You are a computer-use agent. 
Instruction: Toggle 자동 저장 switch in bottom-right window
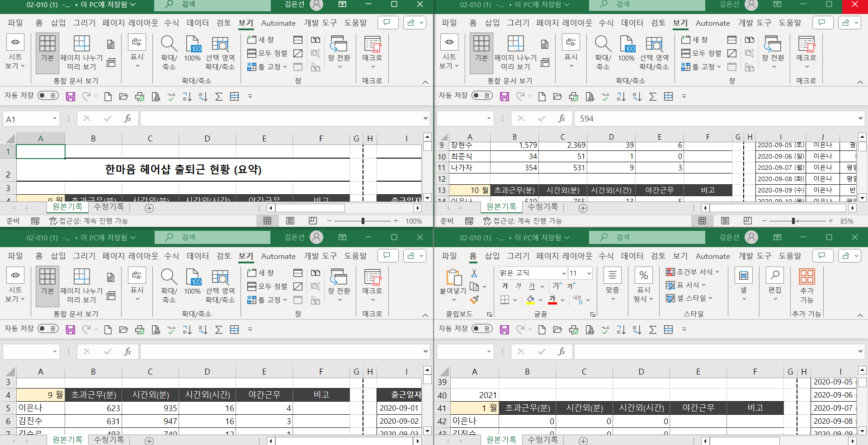(482, 328)
